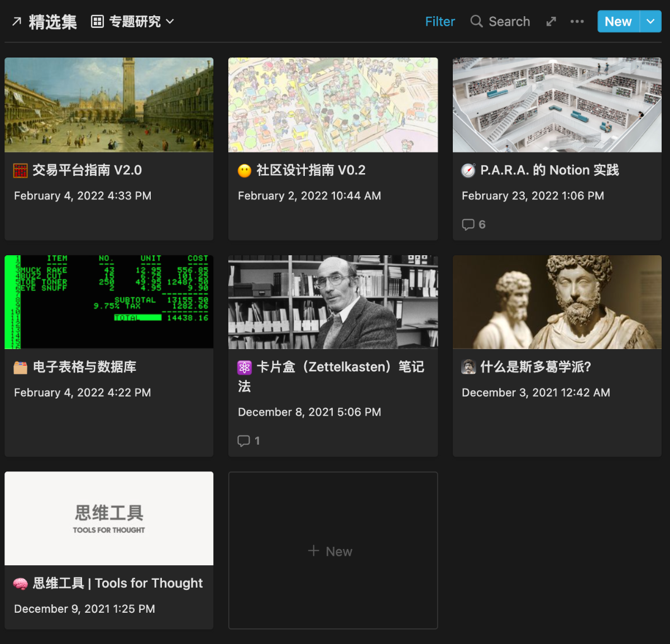Click the magnifying glass search icon
This screenshot has width=670, height=644.
(x=476, y=22)
